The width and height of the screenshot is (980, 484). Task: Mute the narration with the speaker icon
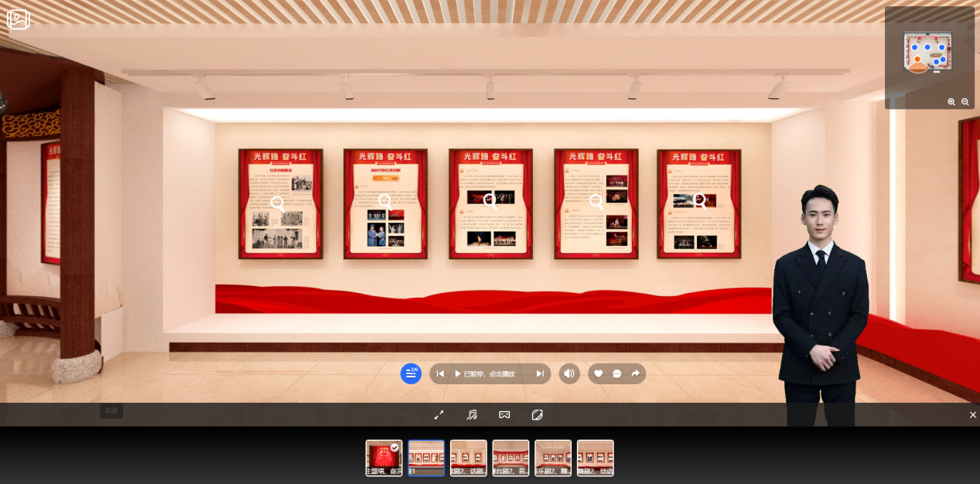569,373
